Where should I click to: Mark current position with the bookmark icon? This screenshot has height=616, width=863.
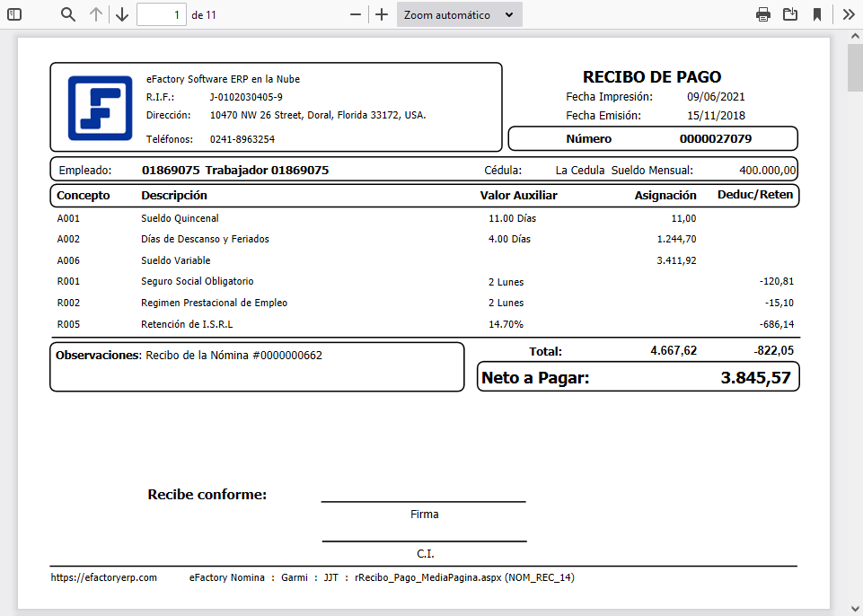[819, 14]
